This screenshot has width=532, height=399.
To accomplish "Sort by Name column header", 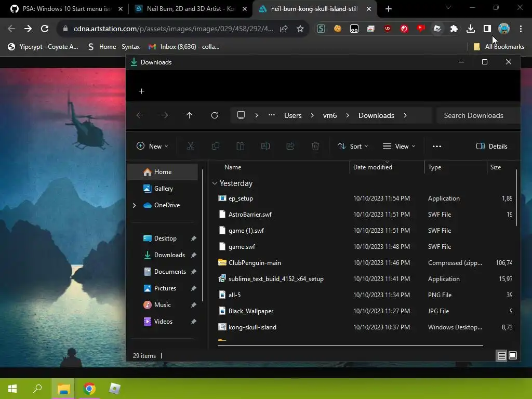I will (233, 167).
